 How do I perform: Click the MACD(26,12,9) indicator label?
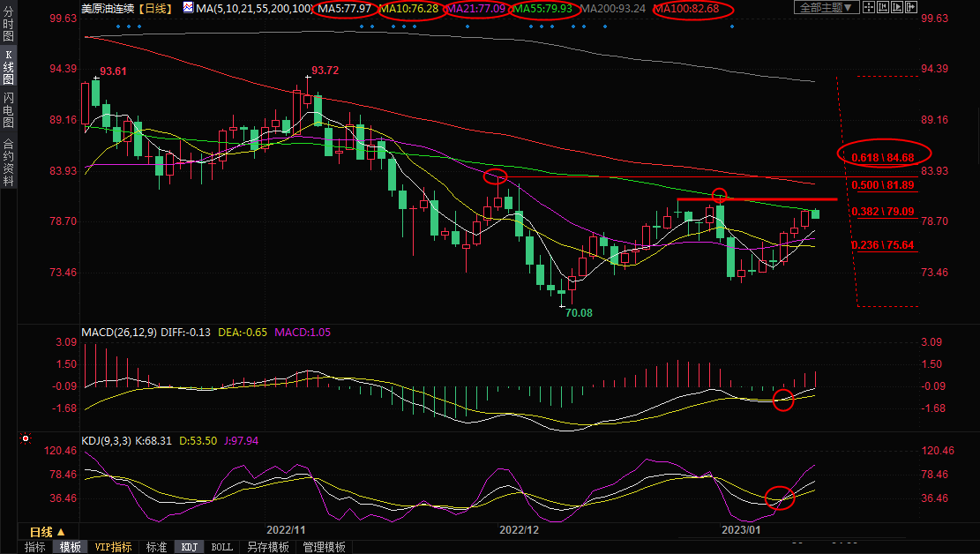119,333
